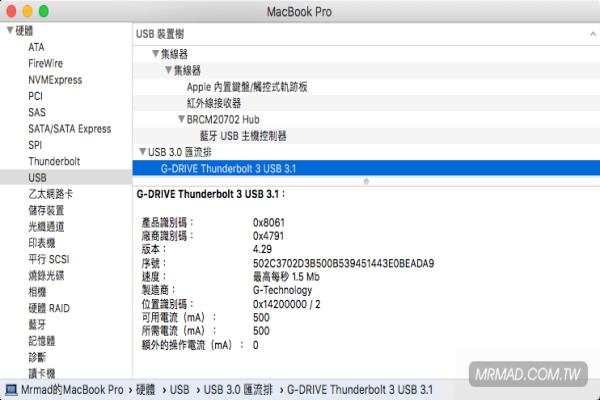Screen dimensions: 600x400
Task: Click Mrmad的MacBook Pro in the path bar
Action: 72,390
